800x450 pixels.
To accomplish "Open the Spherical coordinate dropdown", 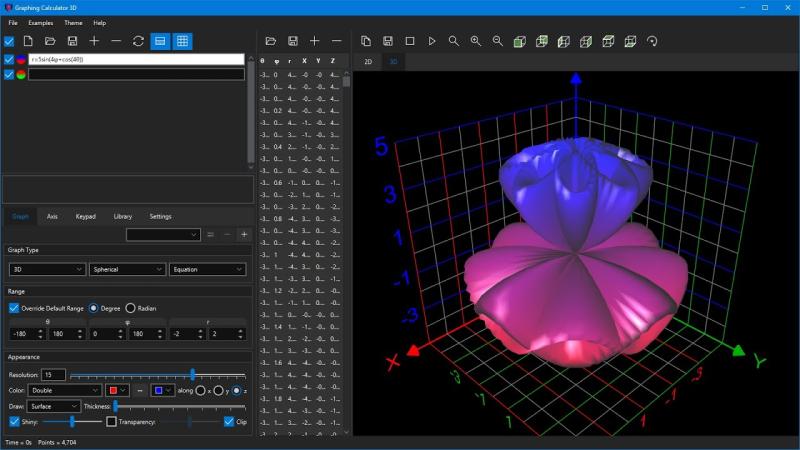I will 127,269.
